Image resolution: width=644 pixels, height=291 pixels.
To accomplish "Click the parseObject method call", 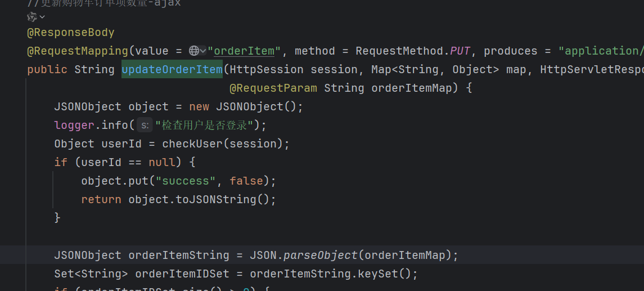I will click(321, 256).
